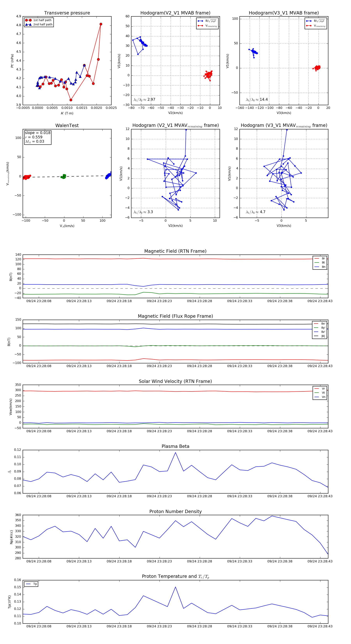
Task: Select the 'Vt' legend entry
Action: [x=320, y=393]
